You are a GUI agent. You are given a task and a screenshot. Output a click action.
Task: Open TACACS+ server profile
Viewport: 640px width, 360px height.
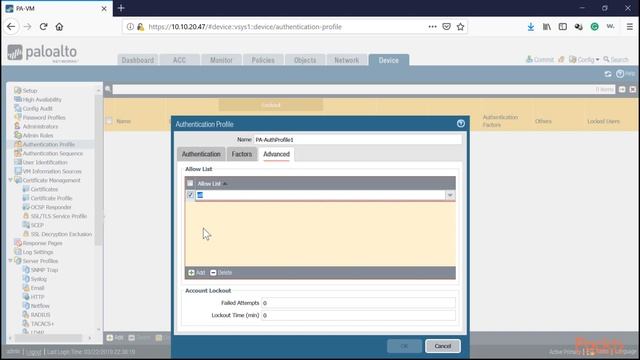click(x=42, y=324)
